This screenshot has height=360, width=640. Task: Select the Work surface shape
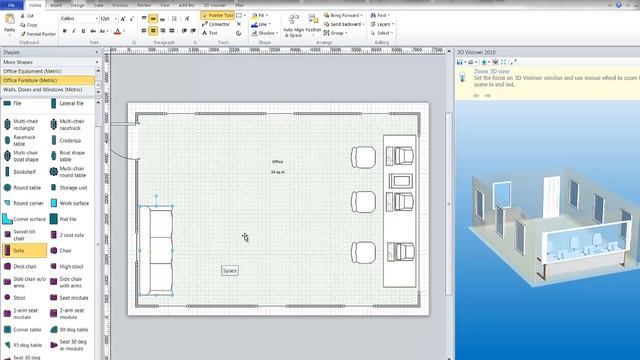point(69,203)
